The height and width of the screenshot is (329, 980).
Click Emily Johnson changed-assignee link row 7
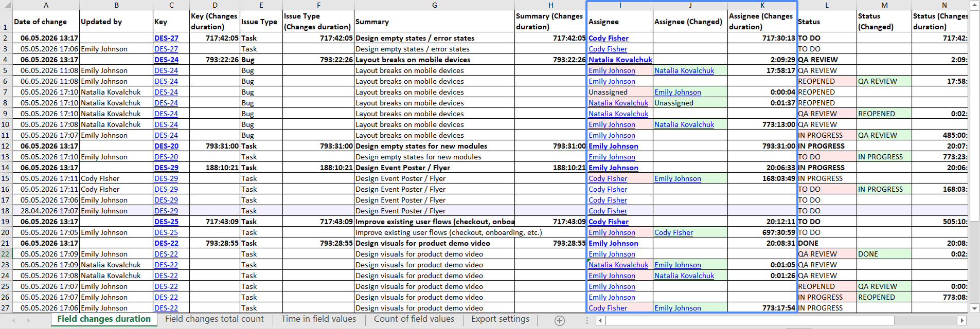click(x=678, y=92)
